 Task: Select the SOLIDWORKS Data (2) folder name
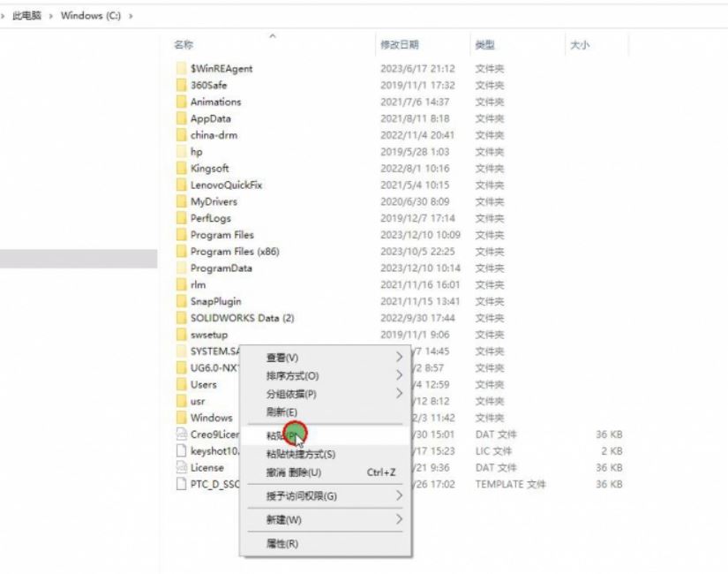[x=242, y=318]
